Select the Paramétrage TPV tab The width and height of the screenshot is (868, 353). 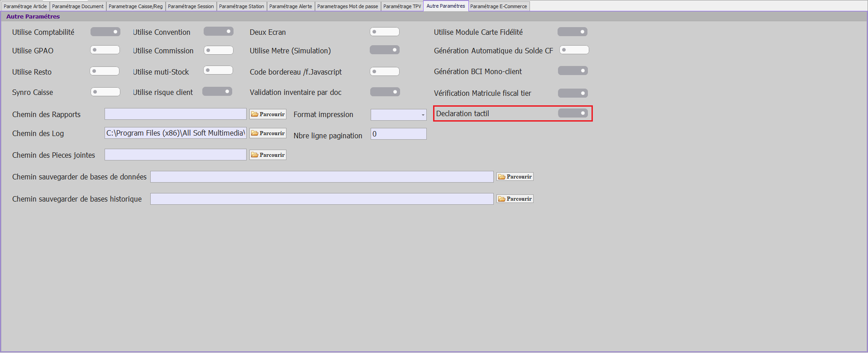click(402, 6)
